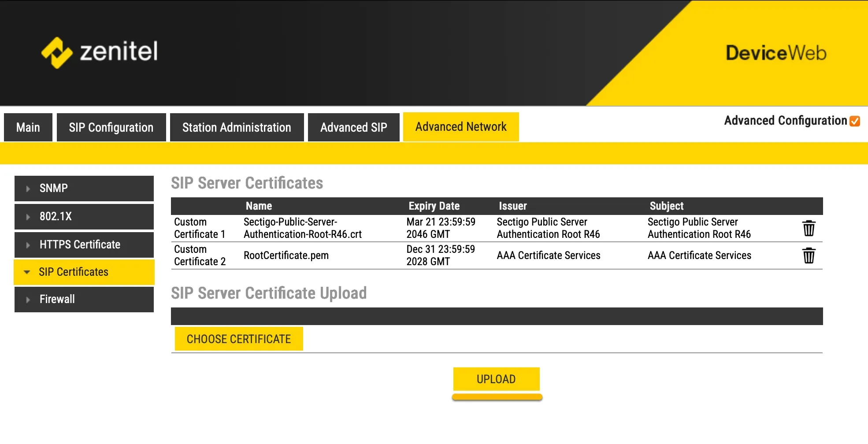Click the Name column header
Viewport: 868px width, 444px height.
click(x=259, y=206)
